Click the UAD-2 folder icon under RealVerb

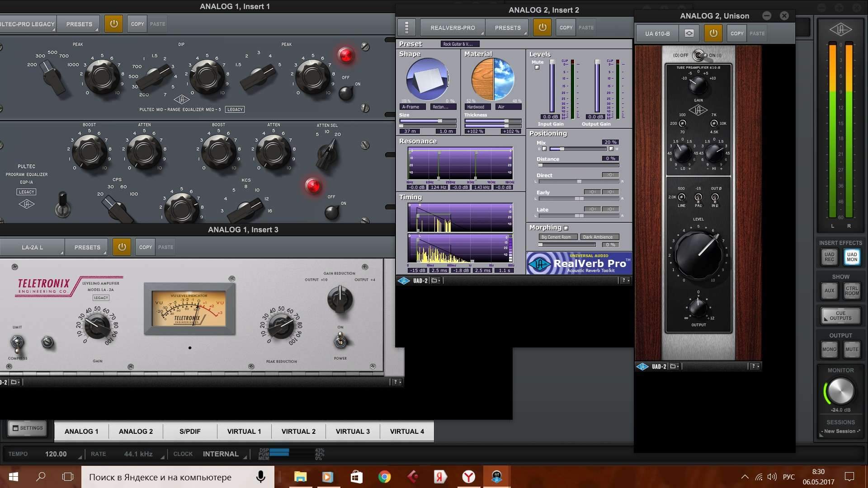pos(435,281)
